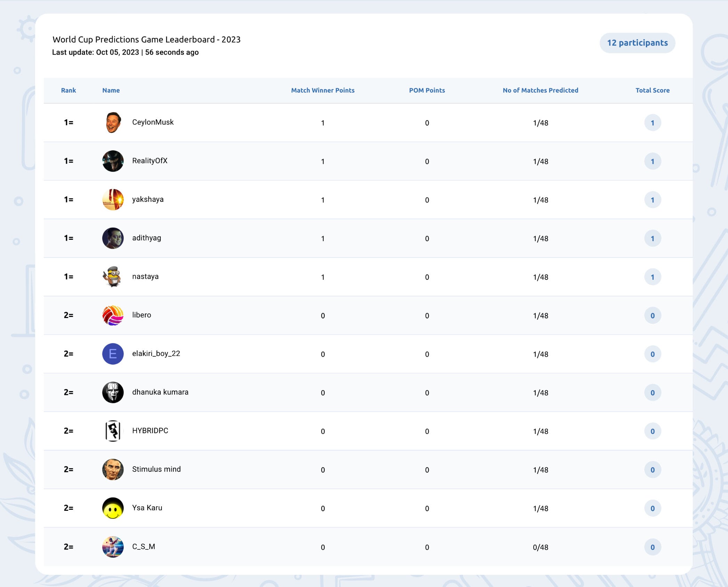Click the Total Score column header

click(653, 90)
